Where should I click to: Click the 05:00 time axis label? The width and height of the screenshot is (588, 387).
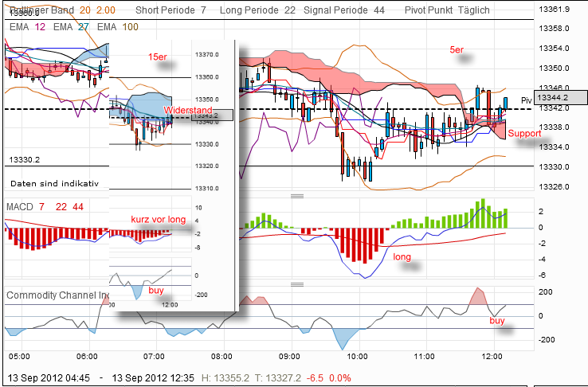tap(19, 356)
